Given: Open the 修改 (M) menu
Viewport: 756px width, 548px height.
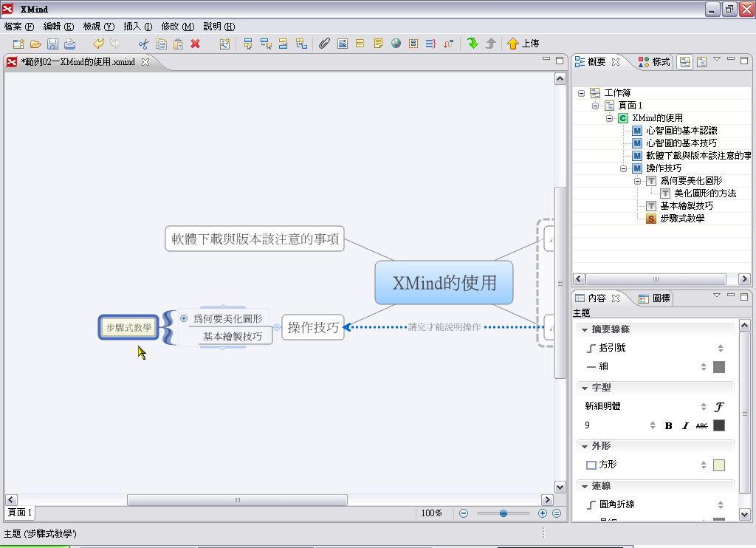Looking at the screenshot, I should click(x=177, y=27).
